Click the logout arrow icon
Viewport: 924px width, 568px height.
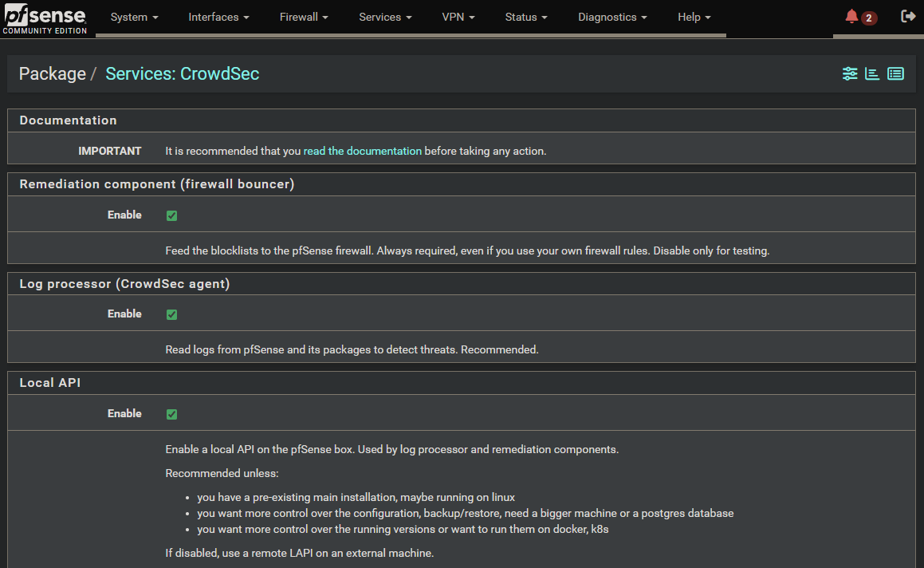[907, 17]
